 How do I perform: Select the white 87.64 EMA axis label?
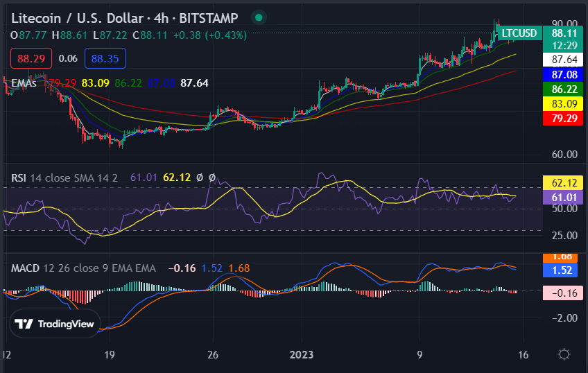(x=564, y=60)
